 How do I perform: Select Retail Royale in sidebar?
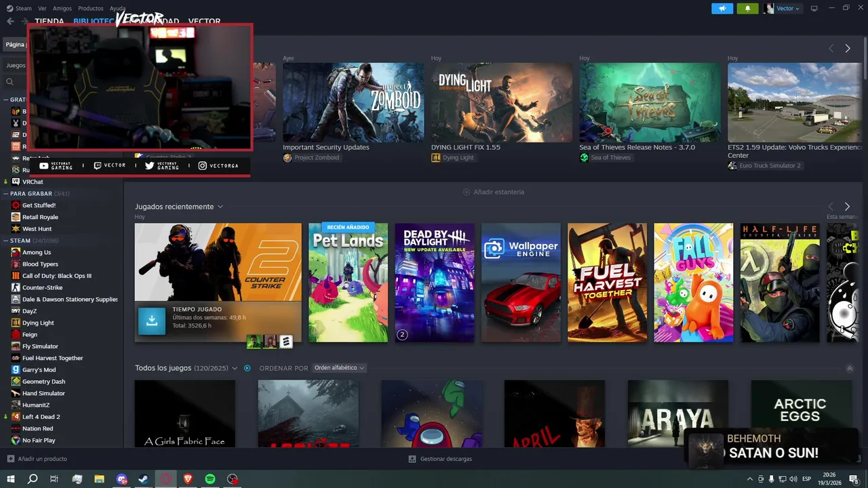40,217
